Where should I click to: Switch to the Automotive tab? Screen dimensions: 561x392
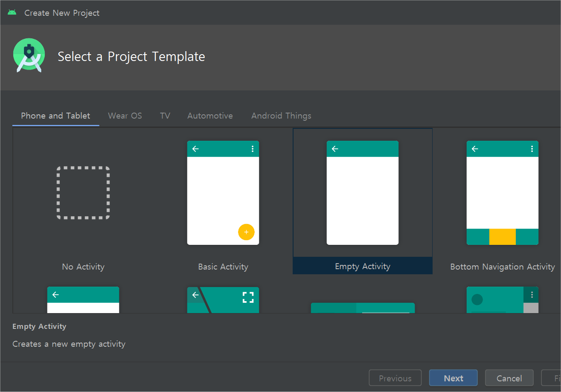(x=210, y=116)
